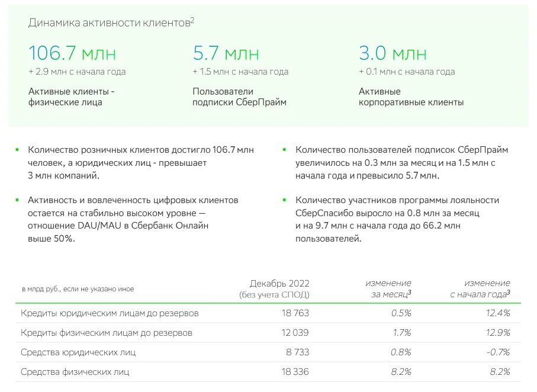Click row label 'Кредиты юридическим лицам до резервов'

110,313
